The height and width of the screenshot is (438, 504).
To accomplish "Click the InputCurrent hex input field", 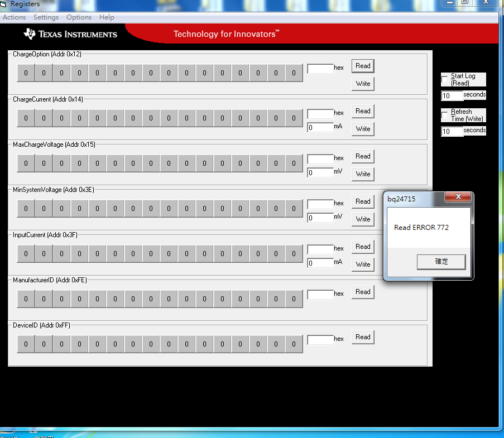I will (x=320, y=250).
